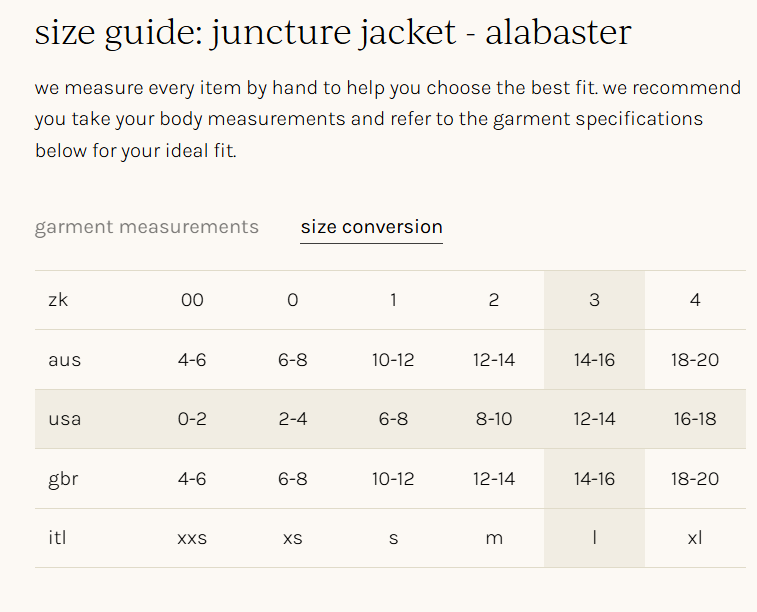Switch to garment measurements tab

coord(146,227)
